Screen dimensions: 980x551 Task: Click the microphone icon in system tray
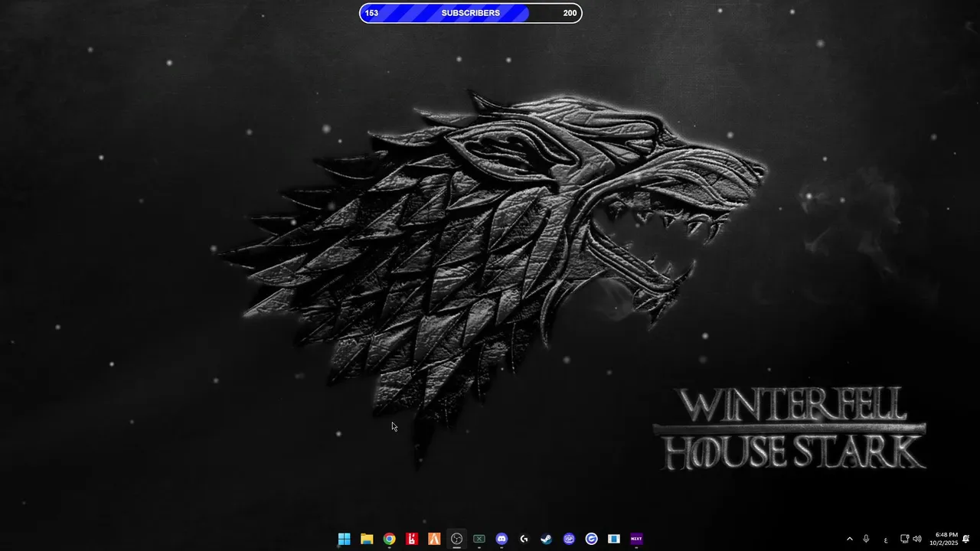click(x=866, y=539)
